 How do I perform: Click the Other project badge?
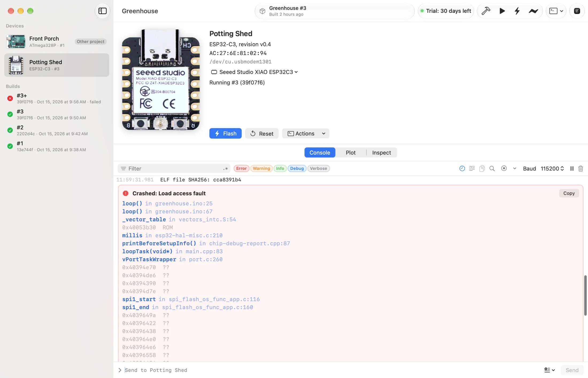tap(90, 41)
